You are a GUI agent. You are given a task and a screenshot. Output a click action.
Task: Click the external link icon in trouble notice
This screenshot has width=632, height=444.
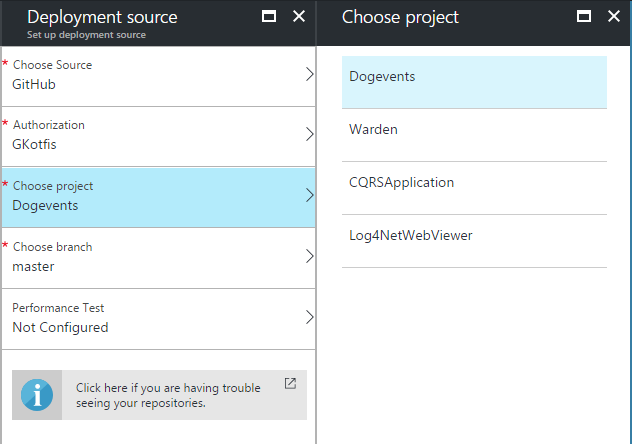tap(290, 383)
